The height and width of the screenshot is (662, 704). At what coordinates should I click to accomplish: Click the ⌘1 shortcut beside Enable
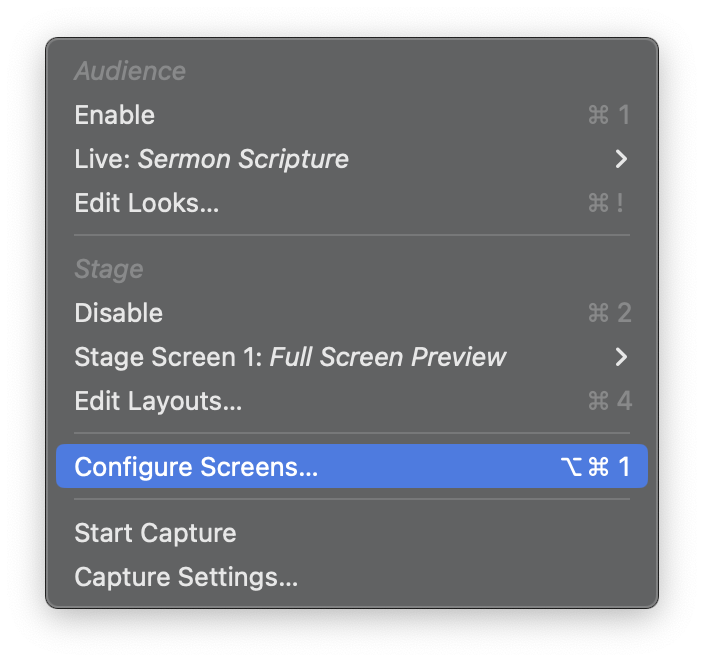(609, 115)
